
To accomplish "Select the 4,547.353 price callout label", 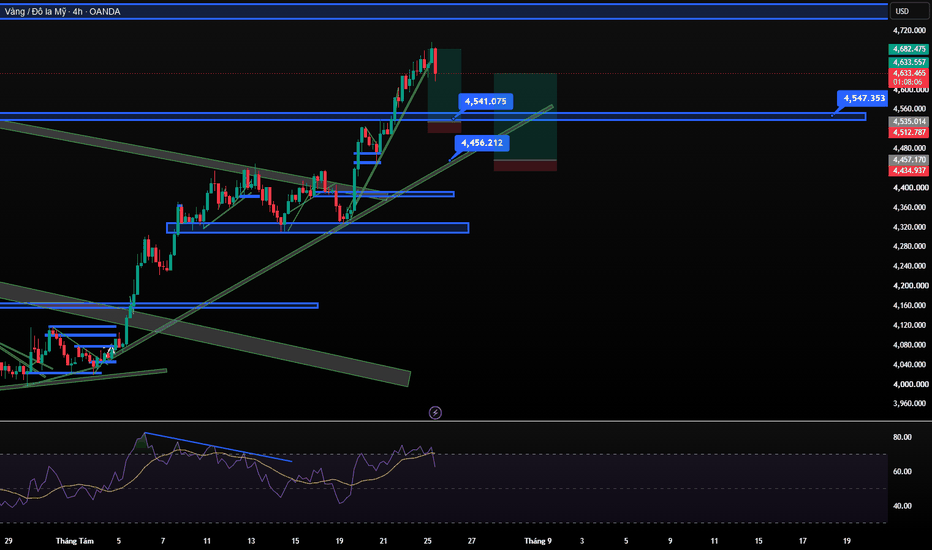I will coord(864,98).
